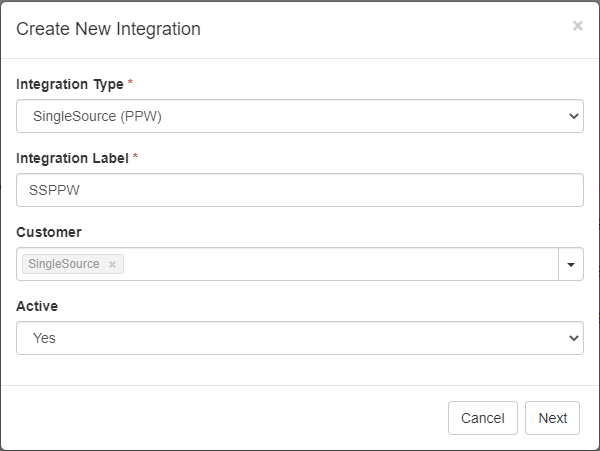Viewport: 600px width, 451px height.
Task: Proceed with the Next button
Action: tap(552, 418)
